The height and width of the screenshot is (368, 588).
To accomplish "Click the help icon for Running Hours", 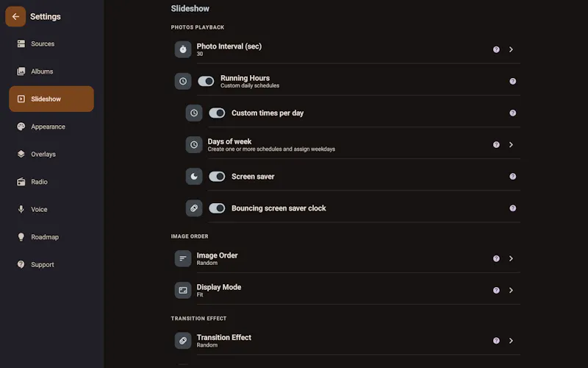I will [512, 81].
